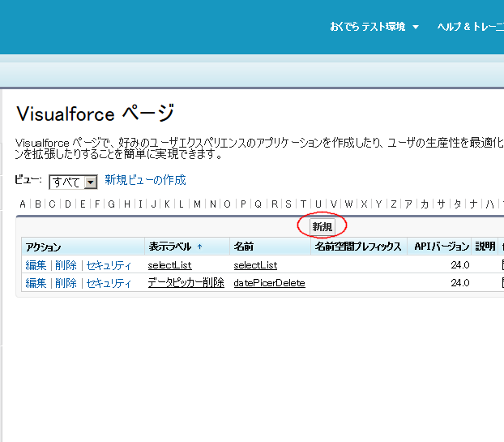Filter list by letter T
504x442 pixels.
coord(303,204)
